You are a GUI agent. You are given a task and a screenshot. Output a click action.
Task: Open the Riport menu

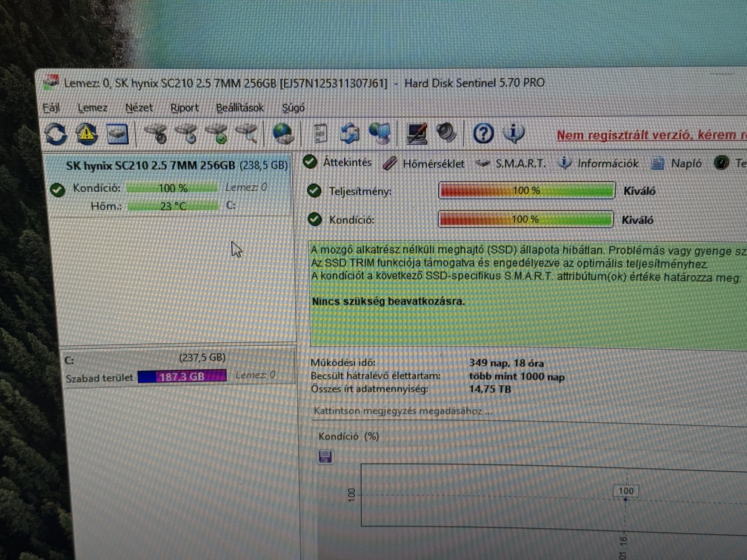click(x=185, y=108)
